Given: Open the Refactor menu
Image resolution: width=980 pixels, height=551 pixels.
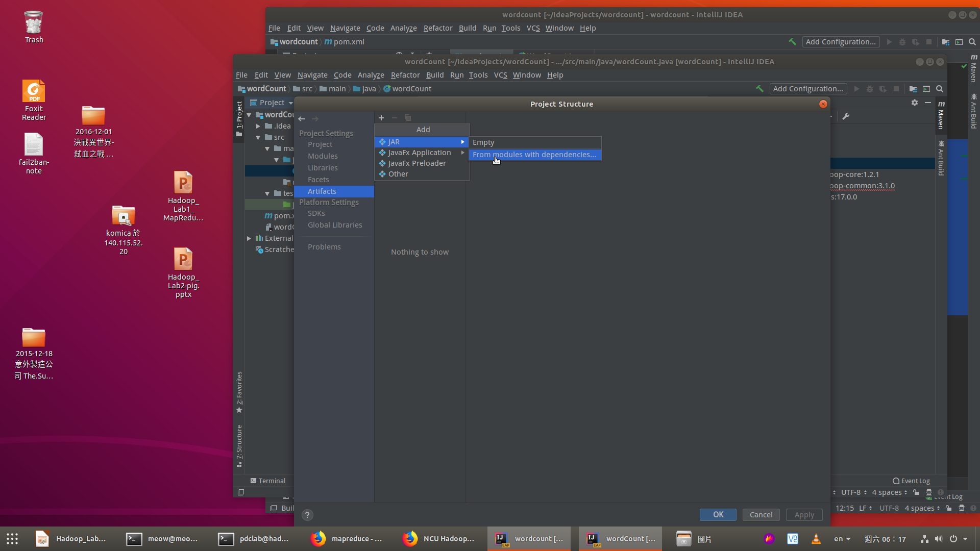Looking at the screenshot, I should (405, 75).
